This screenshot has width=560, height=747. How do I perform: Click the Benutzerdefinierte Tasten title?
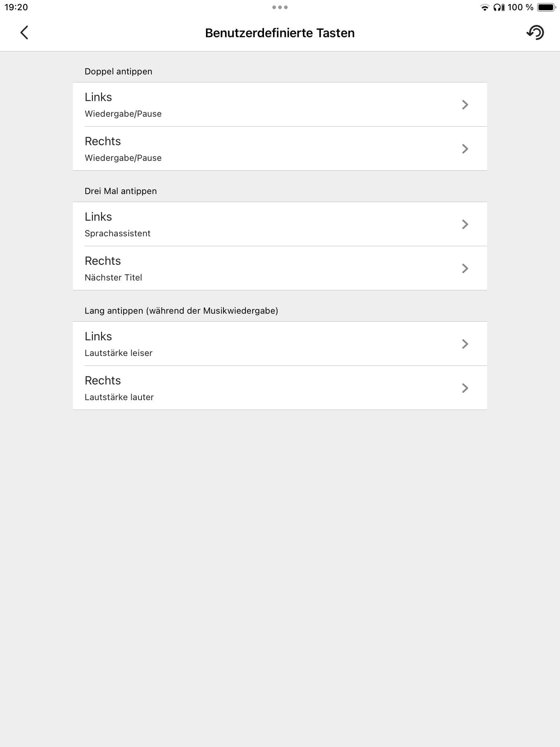280,33
